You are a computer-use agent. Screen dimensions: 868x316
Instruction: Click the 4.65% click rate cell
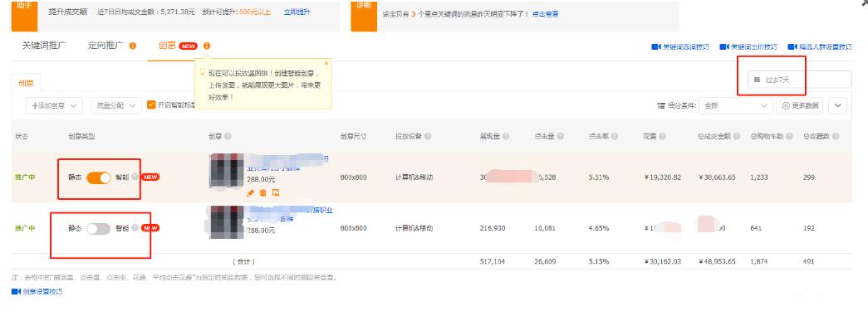coord(599,228)
